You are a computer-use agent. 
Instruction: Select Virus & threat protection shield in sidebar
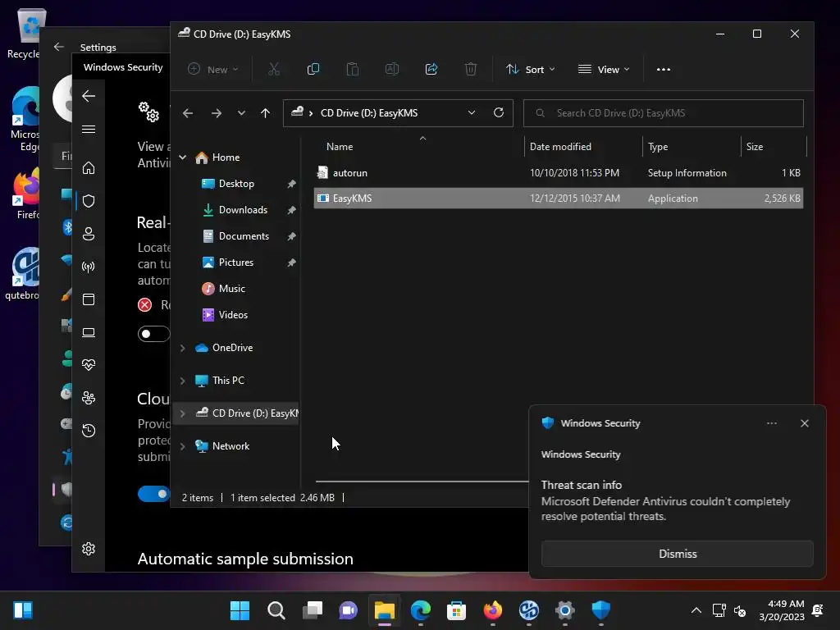89,201
